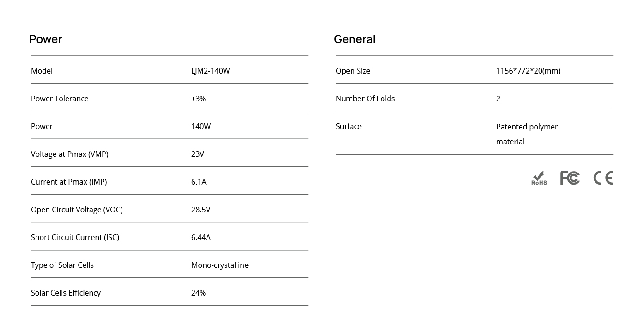Image resolution: width=644 pixels, height=333 pixels.
Task: Click the LJM2-140W model value
Action: [x=210, y=71]
